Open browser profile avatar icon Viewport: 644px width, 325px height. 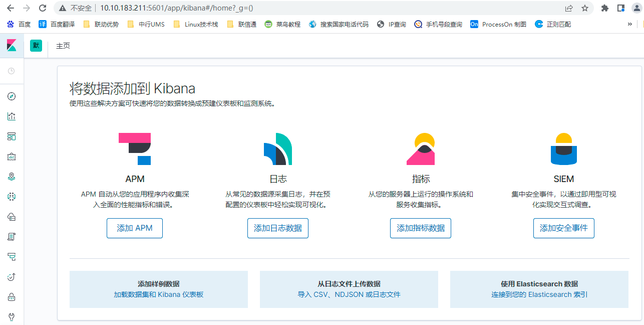636,8
